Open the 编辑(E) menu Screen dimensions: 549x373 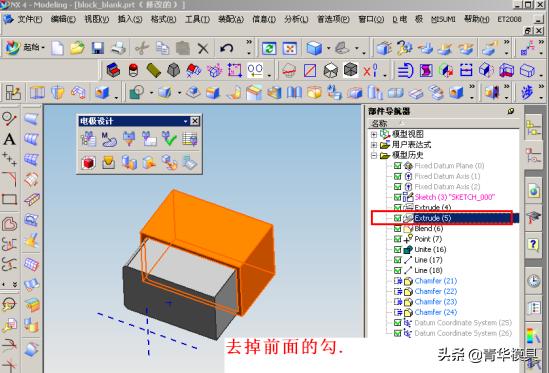coord(63,19)
